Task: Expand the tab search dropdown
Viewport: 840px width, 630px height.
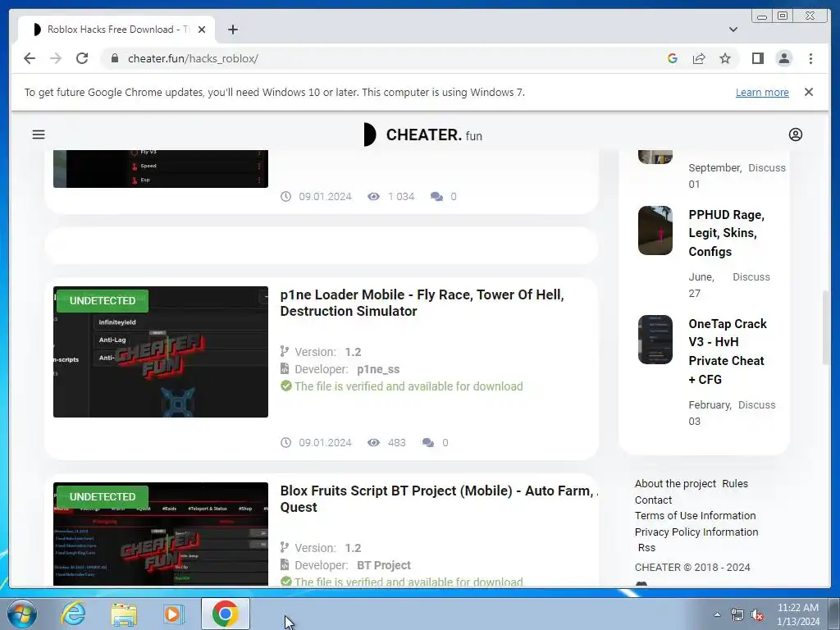Action: coord(733,30)
